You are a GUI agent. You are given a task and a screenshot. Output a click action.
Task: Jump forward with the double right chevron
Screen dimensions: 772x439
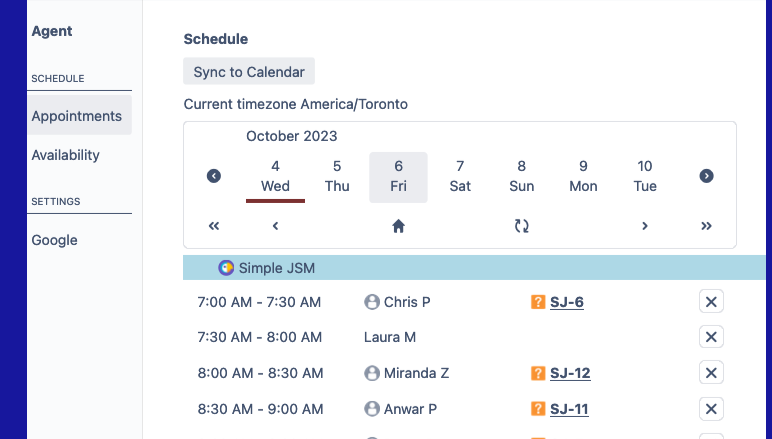pos(706,226)
